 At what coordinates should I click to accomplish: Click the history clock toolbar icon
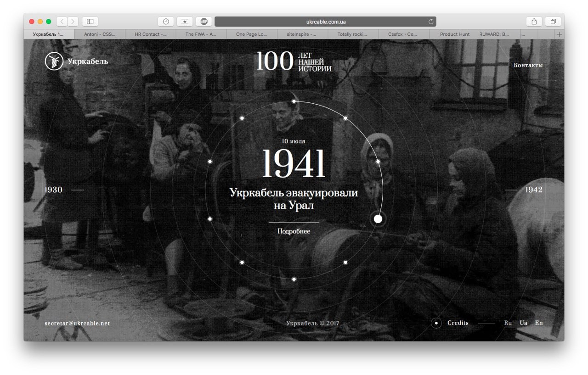coord(166,22)
